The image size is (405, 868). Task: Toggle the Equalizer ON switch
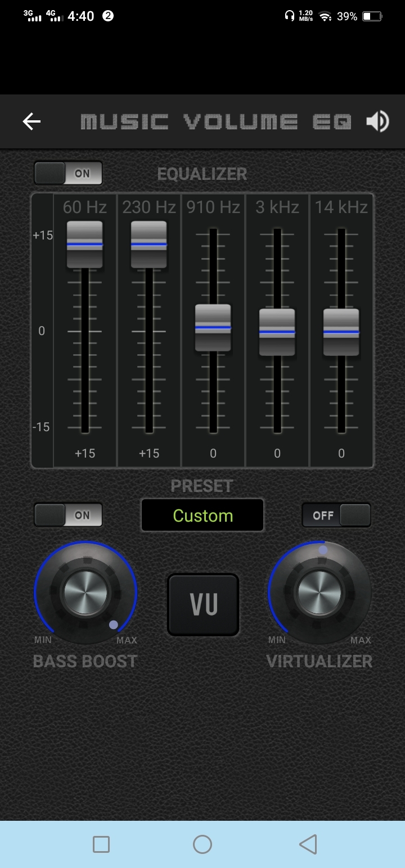tap(69, 173)
